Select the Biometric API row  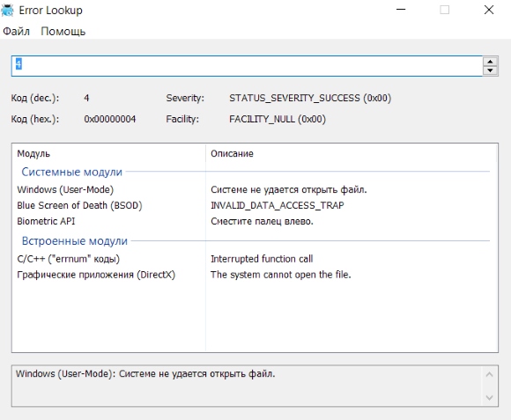tap(255, 221)
